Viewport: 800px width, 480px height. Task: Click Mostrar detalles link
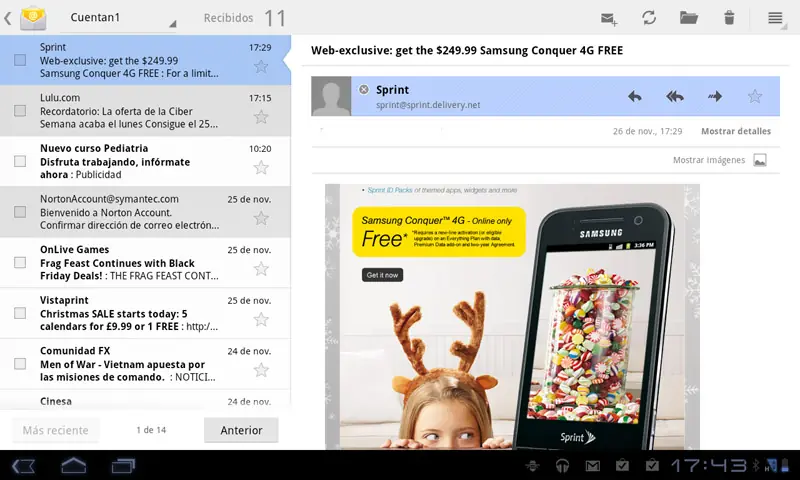(x=736, y=131)
